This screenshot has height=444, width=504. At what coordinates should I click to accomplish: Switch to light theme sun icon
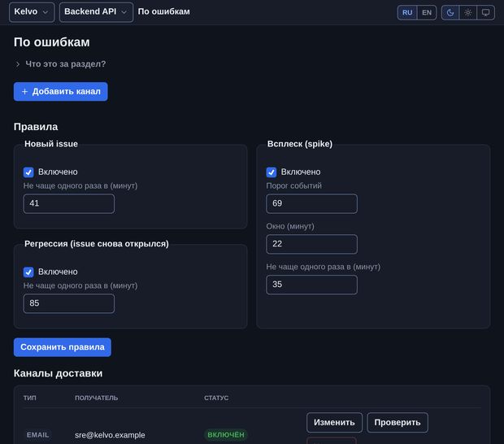pos(467,12)
